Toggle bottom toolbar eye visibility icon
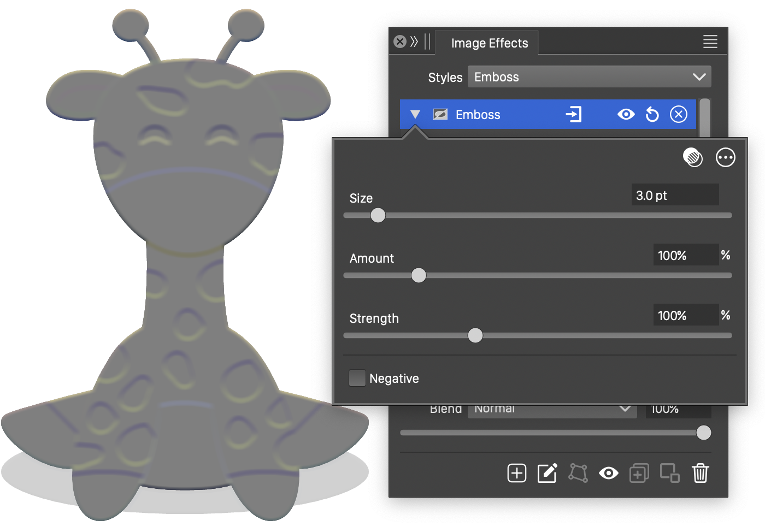 608,473
